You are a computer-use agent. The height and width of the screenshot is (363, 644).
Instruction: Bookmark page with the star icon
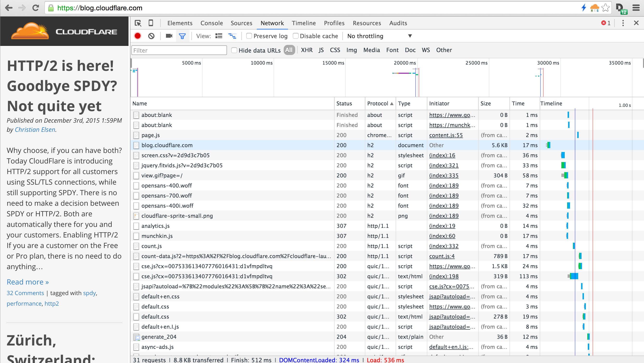point(605,8)
